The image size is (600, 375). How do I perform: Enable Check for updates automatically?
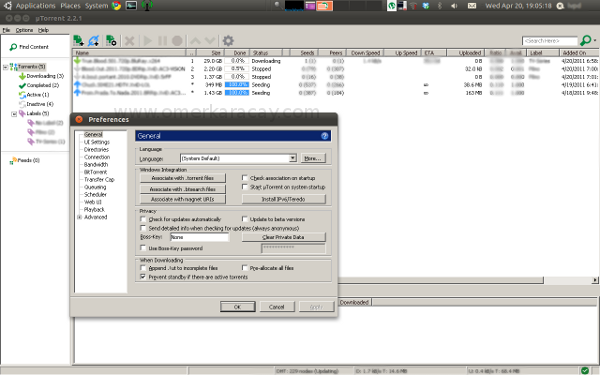pos(143,219)
